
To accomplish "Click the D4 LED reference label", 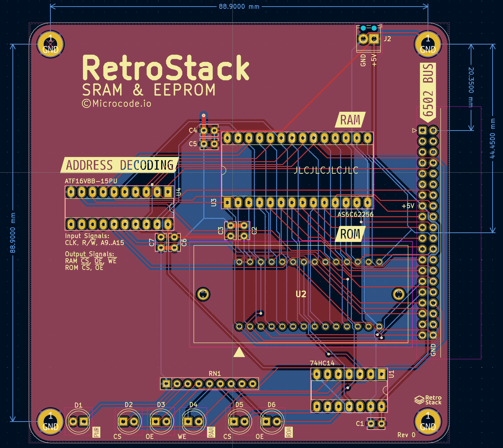I will pos(193,405).
